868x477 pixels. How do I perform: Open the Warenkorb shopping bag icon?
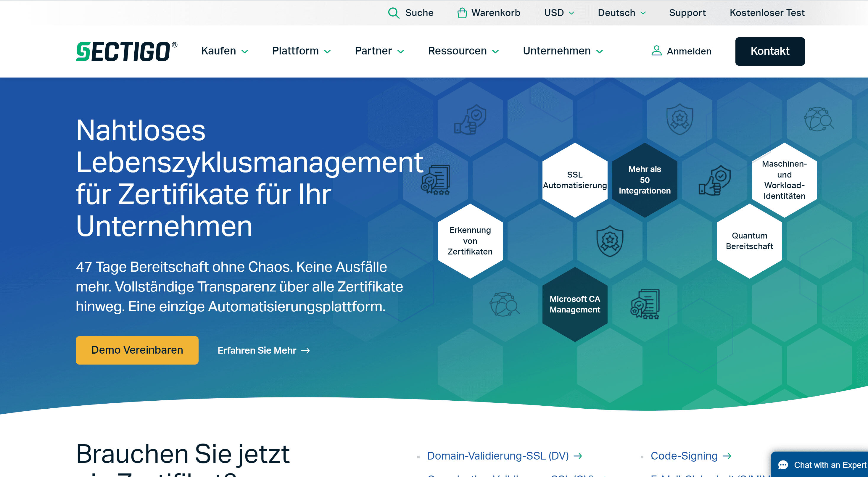coord(462,13)
